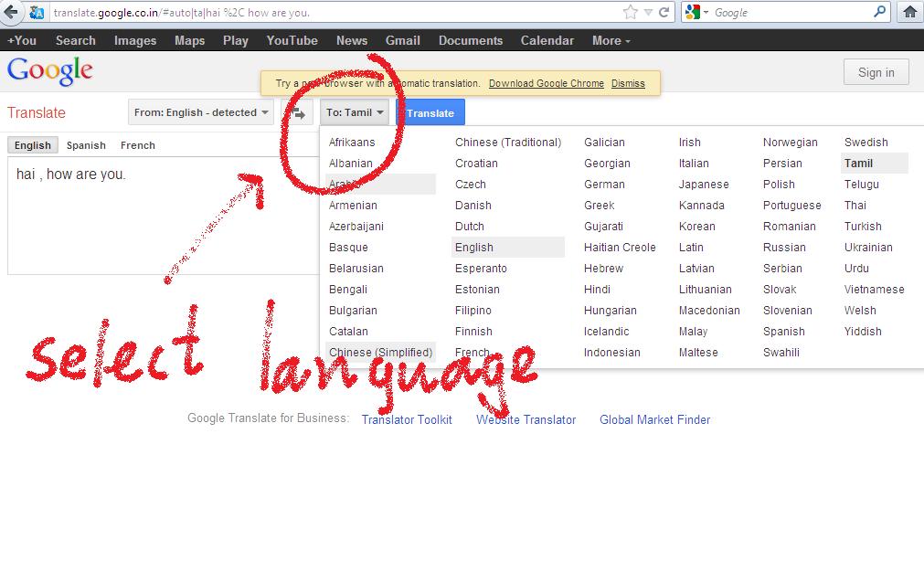Choose Russian in the language list

(x=784, y=248)
